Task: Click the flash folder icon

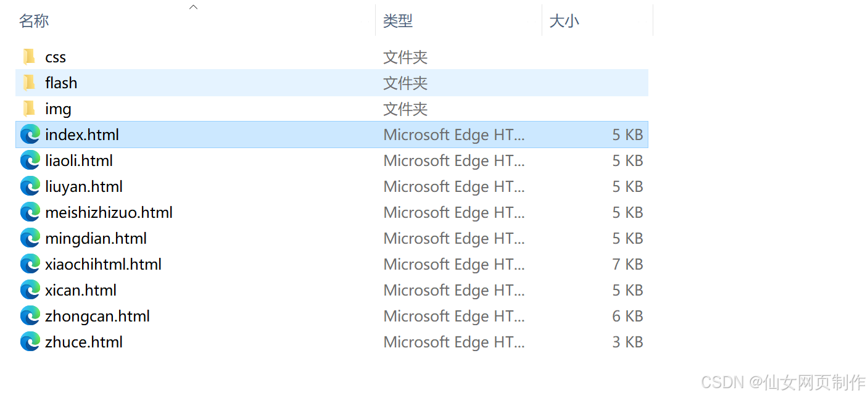Action: 29,83
